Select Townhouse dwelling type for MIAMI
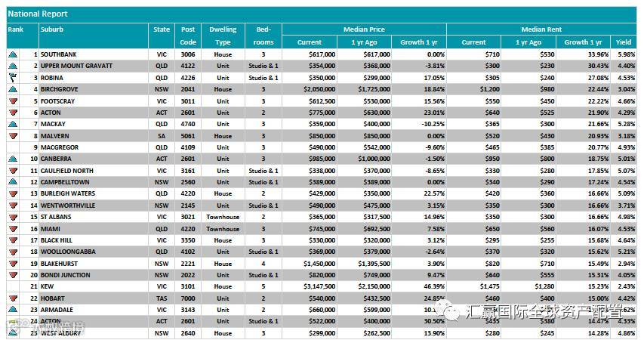The width and height of the screenshot is (644, 340). click(x=223, y=229)
